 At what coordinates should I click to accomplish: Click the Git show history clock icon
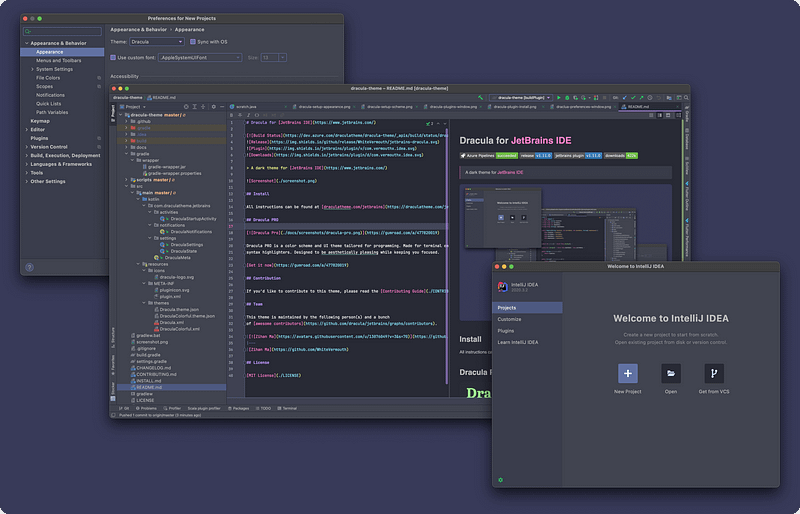coord(649,97)
